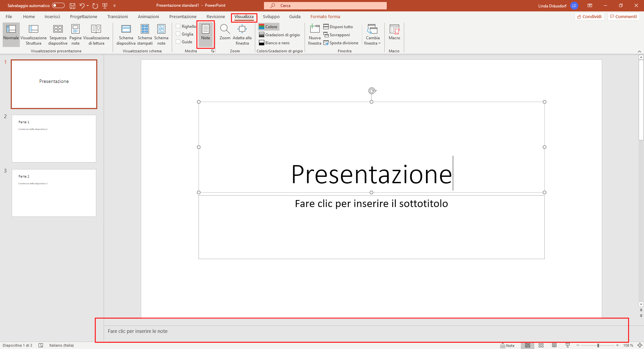The width and height of the screenshot is (644, 349).
Task: Select Bianco e nero mode
Action: tap(274, 43)
